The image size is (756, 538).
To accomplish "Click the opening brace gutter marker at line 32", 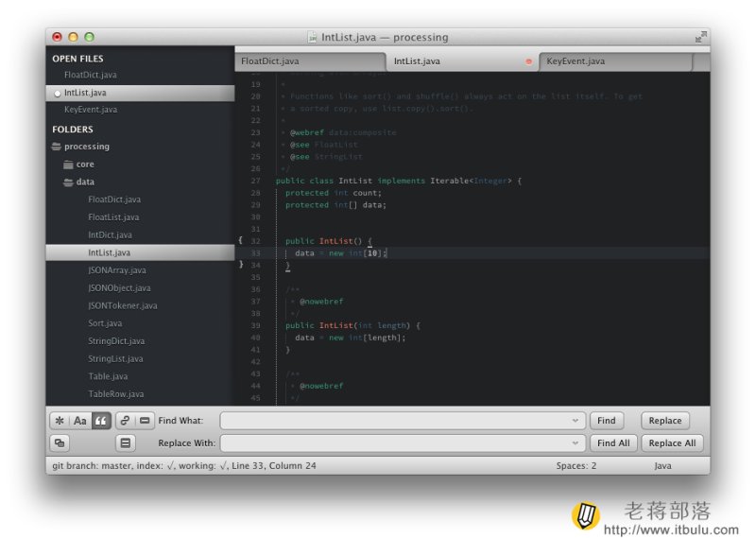I will click(x=240, y=240).
